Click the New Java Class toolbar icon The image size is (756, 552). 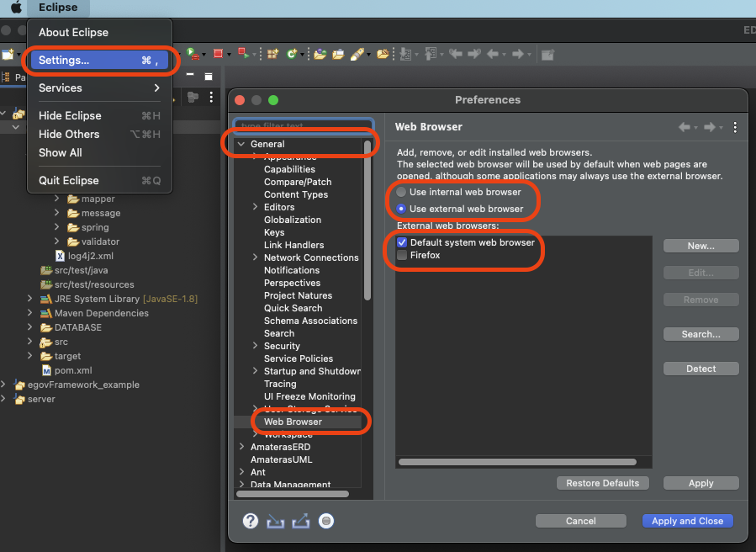[x=292, y=54]
